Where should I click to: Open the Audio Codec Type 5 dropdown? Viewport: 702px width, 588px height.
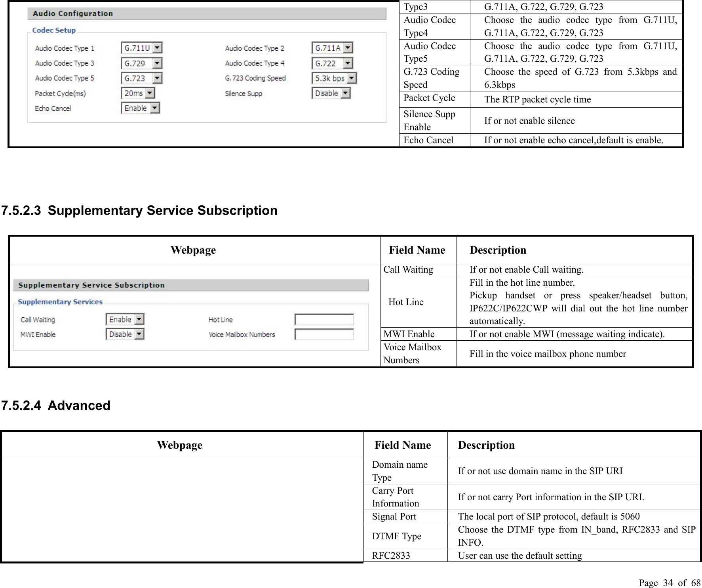[142, 78]
